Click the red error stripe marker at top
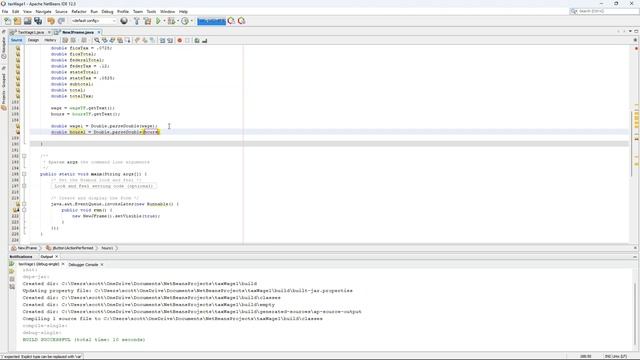Image resolution: width=640 pixels, height=360 pixels. click(636, 48)
